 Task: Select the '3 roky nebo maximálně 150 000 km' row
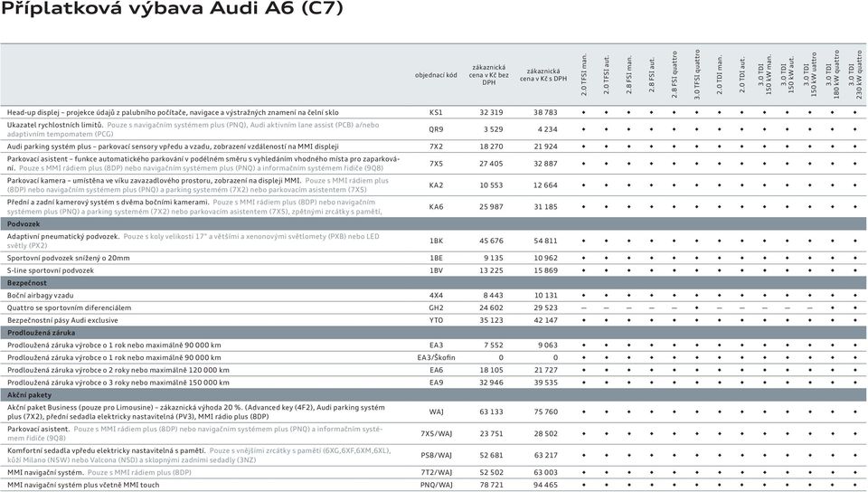118,383
